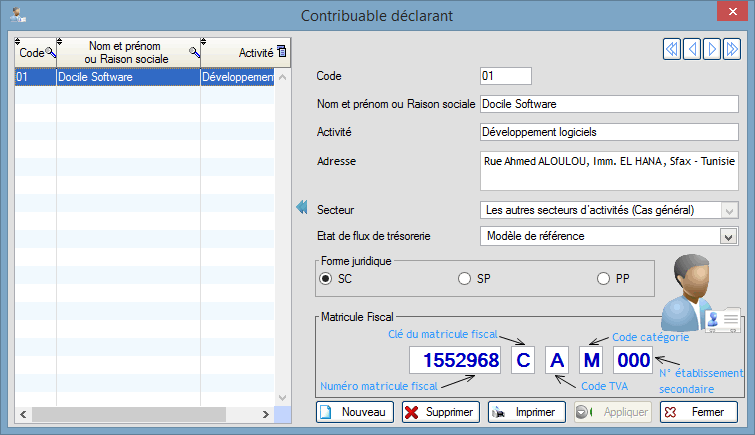Click Code TVA field A
This screenshot has width=755, height=435.
point(557,360)
